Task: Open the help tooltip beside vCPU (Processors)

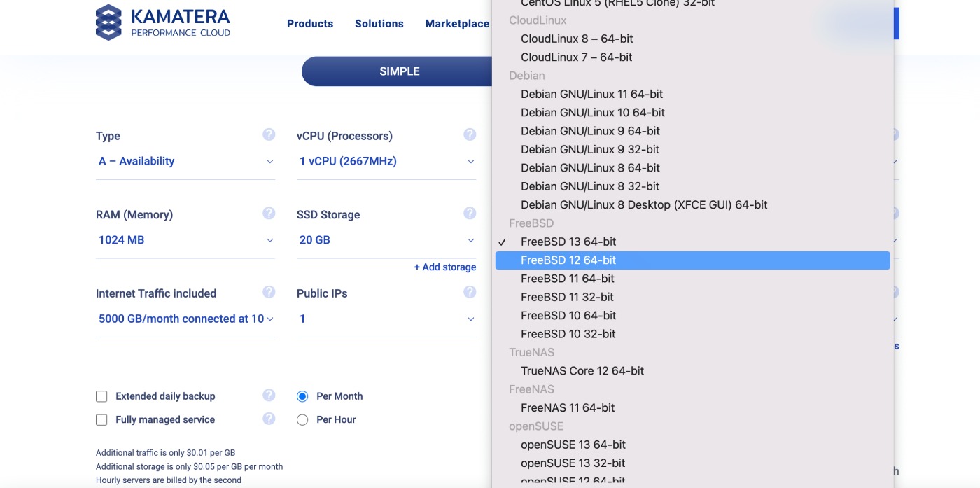Action: coord(470,135)
